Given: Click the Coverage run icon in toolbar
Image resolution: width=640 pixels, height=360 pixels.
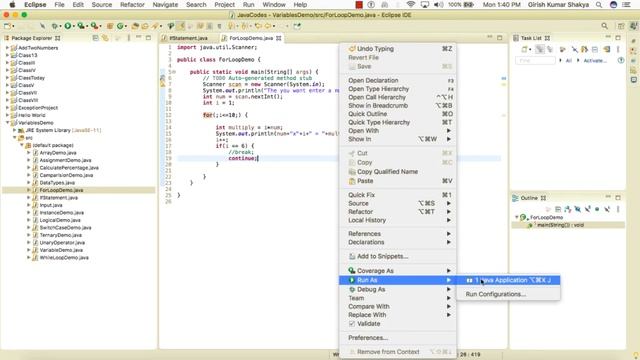Looking at the screenshot, I should click(81, 26).
